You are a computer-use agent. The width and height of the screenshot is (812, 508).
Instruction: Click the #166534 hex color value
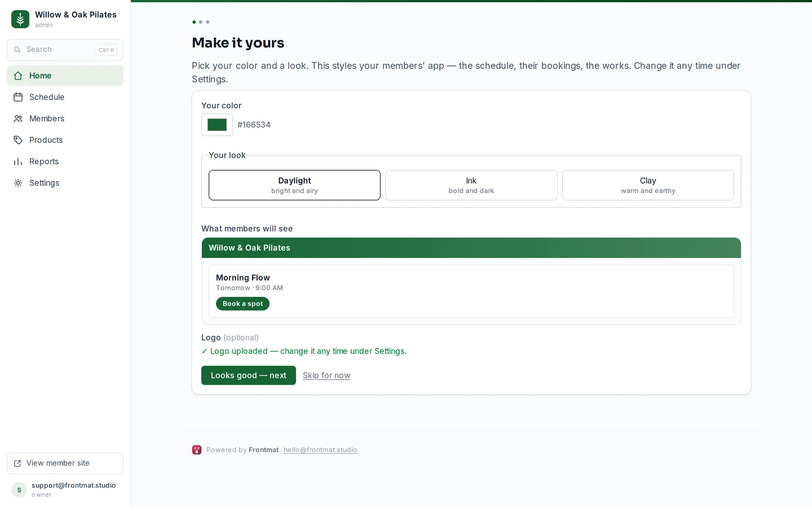(x=254, y=125)
